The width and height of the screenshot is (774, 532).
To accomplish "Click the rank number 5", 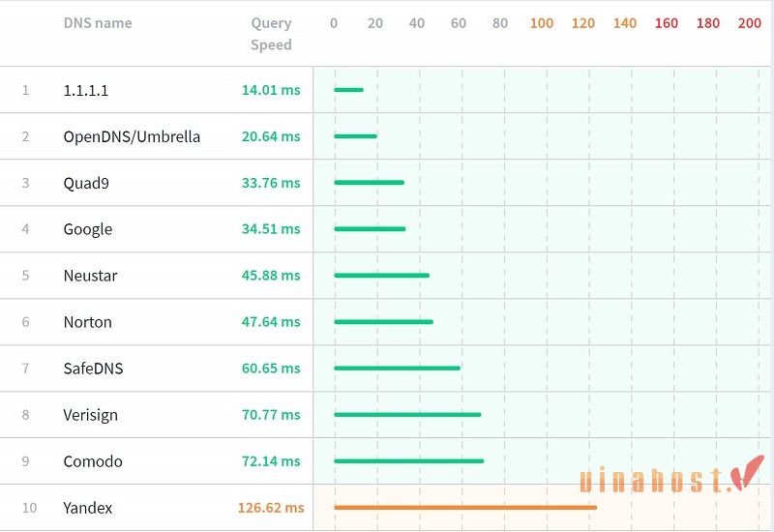I will 26,276.
